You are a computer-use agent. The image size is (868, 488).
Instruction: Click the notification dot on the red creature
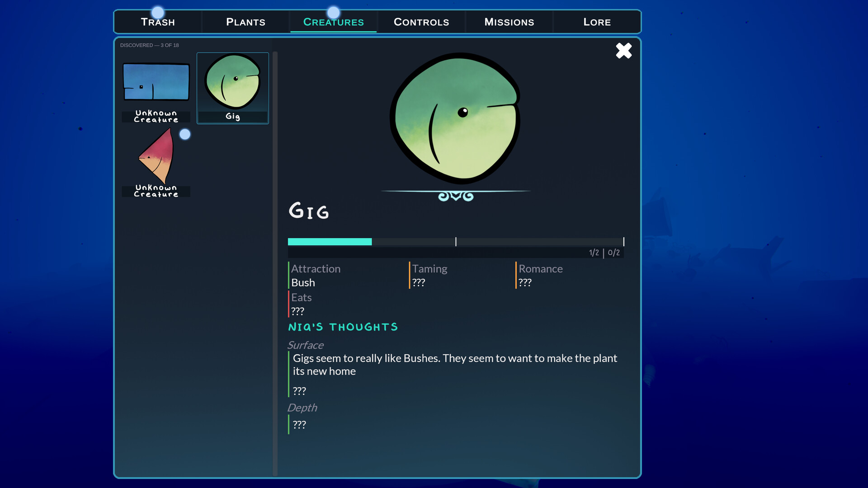185,134
